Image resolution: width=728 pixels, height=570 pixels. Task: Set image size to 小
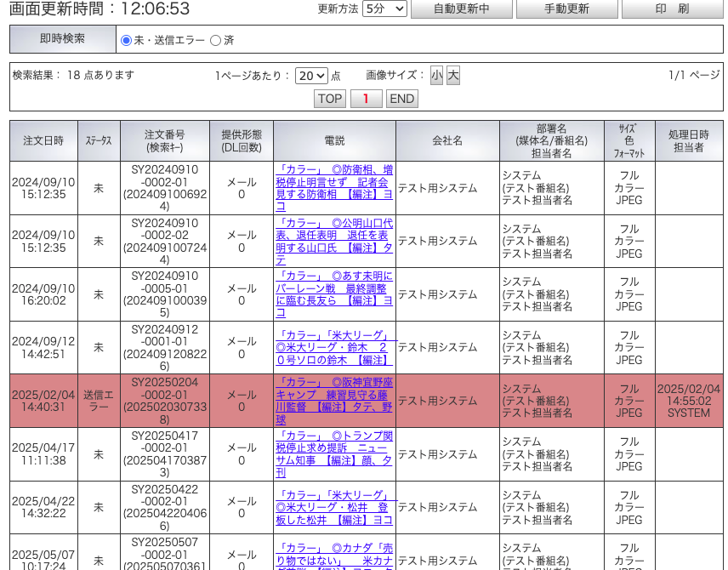click(x=436, y=75)
